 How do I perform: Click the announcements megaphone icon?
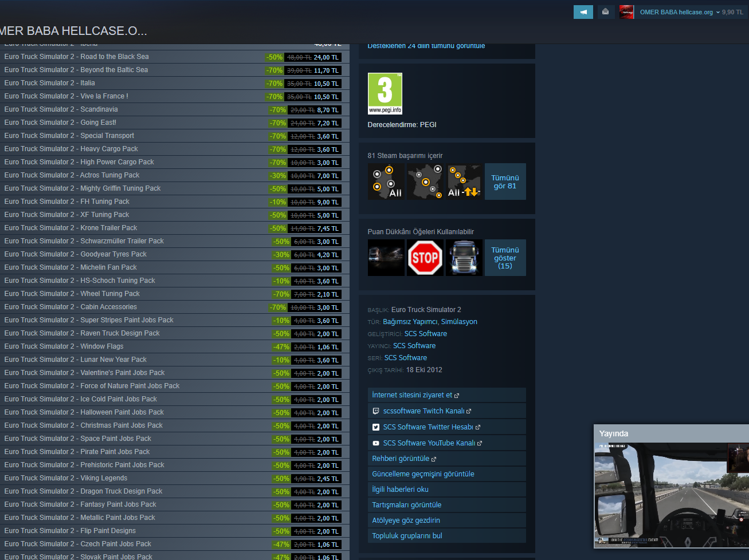click(583, 12)
